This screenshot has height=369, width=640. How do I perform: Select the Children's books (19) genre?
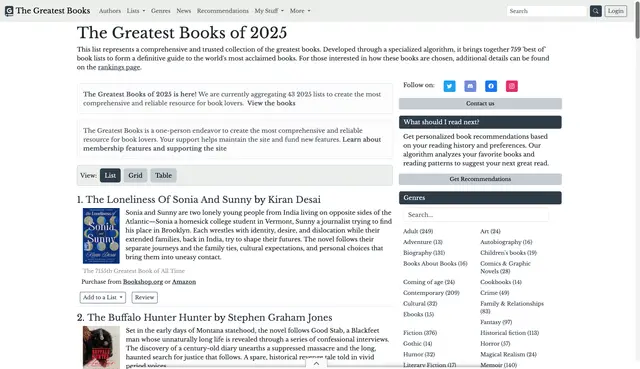[509, 253]
